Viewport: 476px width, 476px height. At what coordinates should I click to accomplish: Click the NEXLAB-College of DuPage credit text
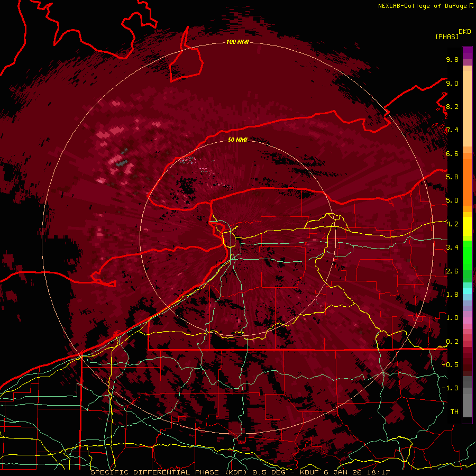[x=422, y=6]
